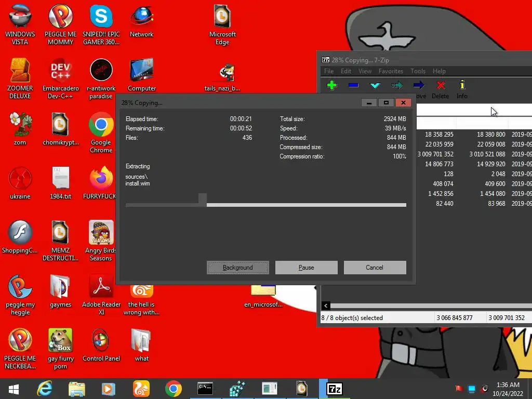Open File Explorer from taskbar
The height and width of the screenshot is (399, 532).
pos(77,389)
